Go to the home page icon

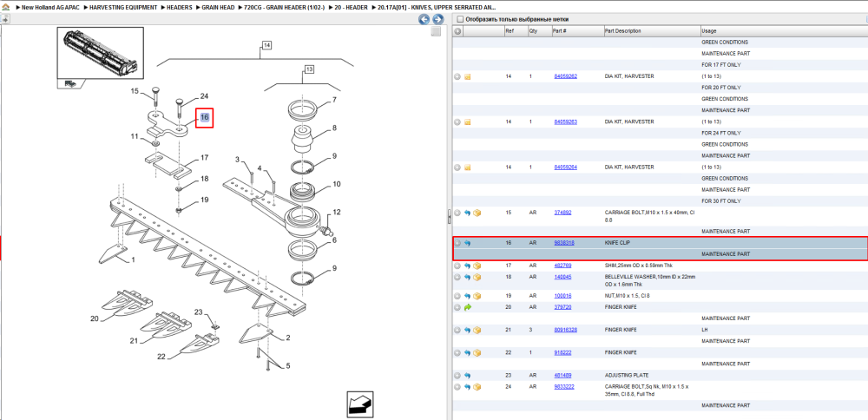6,8
